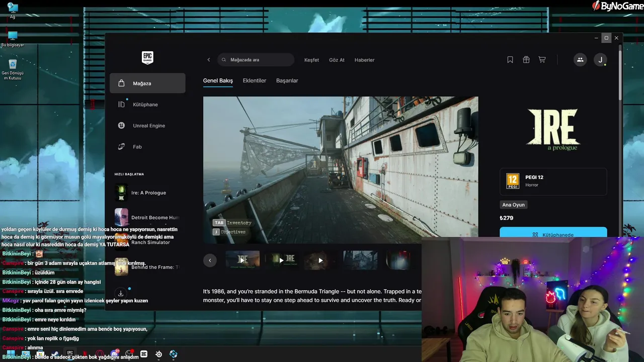Open the friends list icon
Image resolution: width=644 pixels, height=362 pixels.
click(580, 60)
